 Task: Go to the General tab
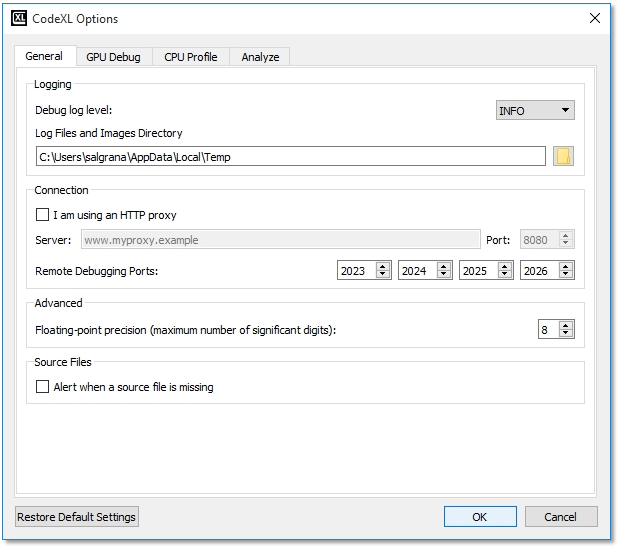(x=44, y=56)
